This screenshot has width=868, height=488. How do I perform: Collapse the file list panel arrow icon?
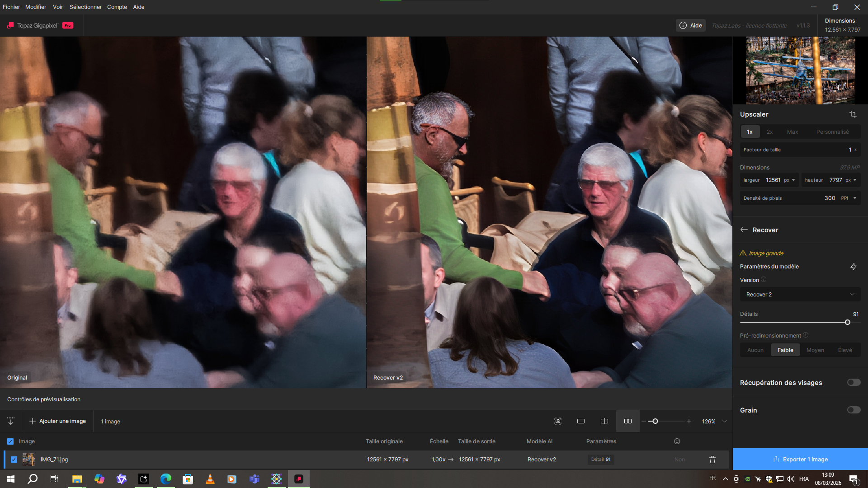(11, 421)
